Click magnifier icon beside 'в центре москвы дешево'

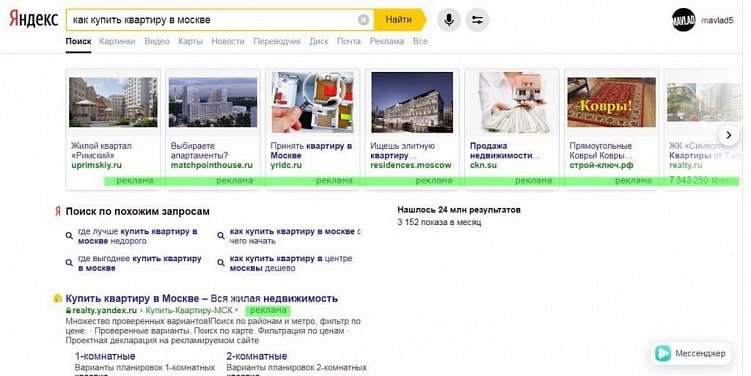point(221,263)
